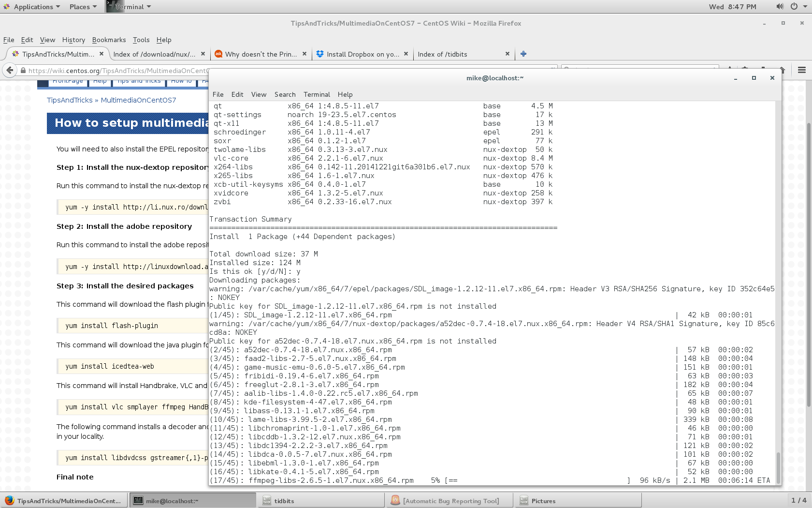Screen dimensions: 812x508
Task: Close the Index of /download/nux tab
Action: (203, 54)
